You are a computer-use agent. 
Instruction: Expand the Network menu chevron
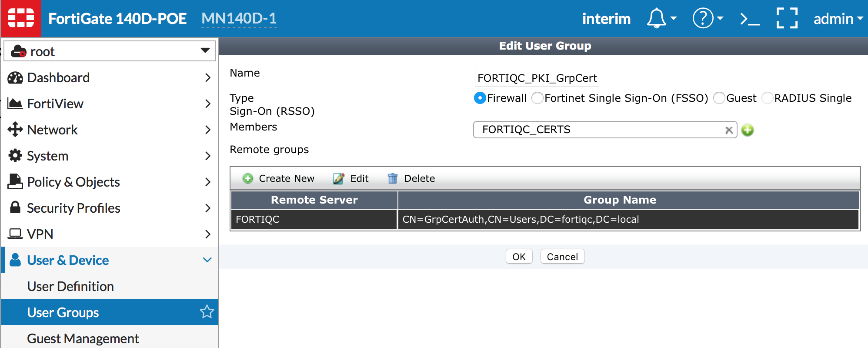208,130
